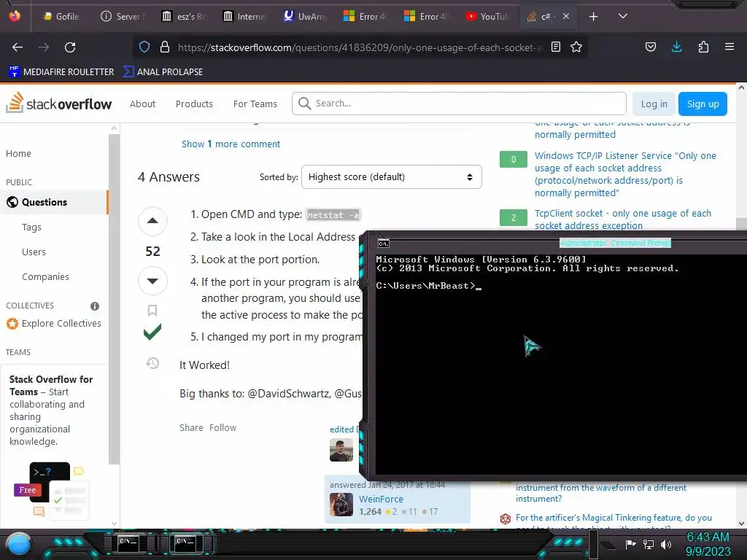
Task: Click the Sign up button
Action: (703, 104)
